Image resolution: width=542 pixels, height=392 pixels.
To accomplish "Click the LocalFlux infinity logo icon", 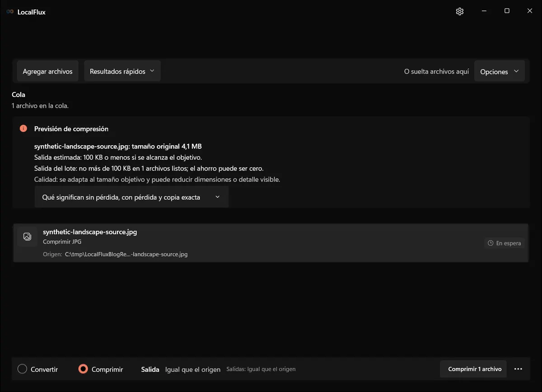I will tap(10, 12).
